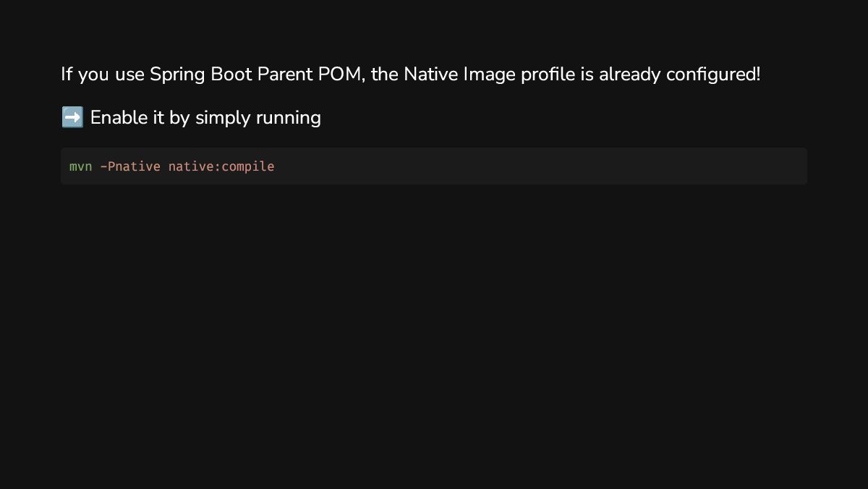Click the opening words 'If you use'

point(103,74)
